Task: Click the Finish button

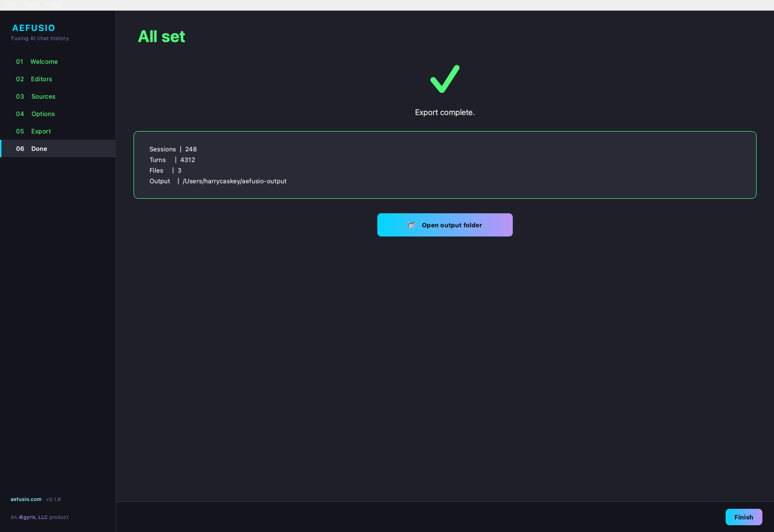Action: 744,517
